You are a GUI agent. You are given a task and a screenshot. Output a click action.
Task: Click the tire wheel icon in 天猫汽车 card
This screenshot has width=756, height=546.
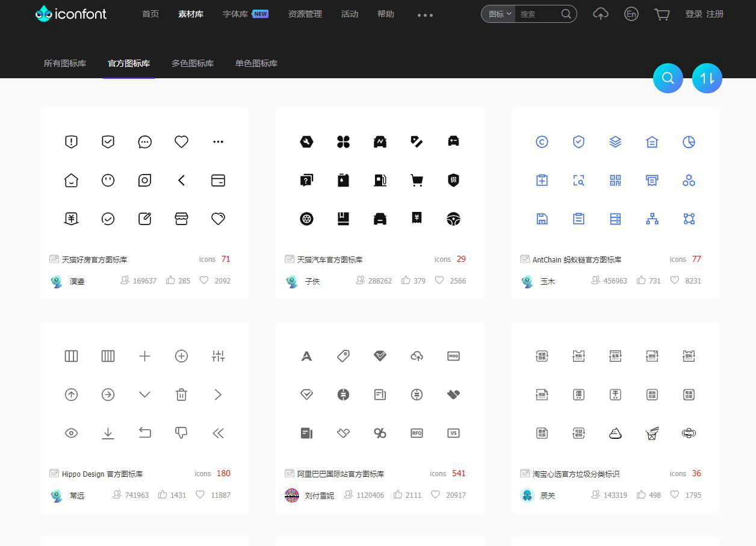click(306, 219)
